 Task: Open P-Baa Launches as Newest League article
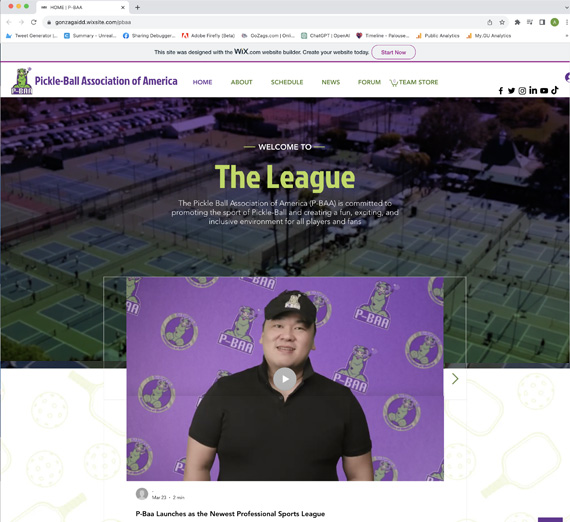click(230, 514)
